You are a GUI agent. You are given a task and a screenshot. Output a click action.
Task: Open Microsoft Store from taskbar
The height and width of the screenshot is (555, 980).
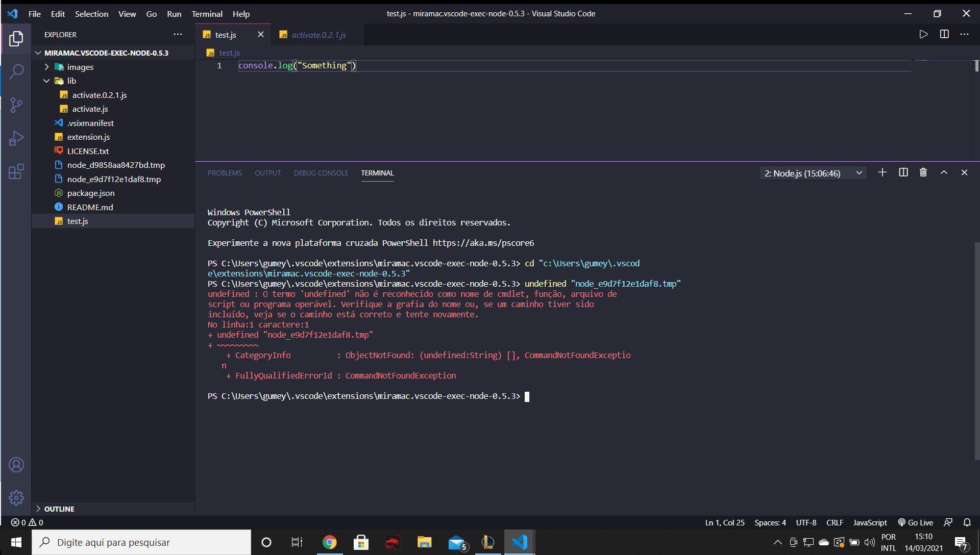pyautogui.click(x=361, y=542)
